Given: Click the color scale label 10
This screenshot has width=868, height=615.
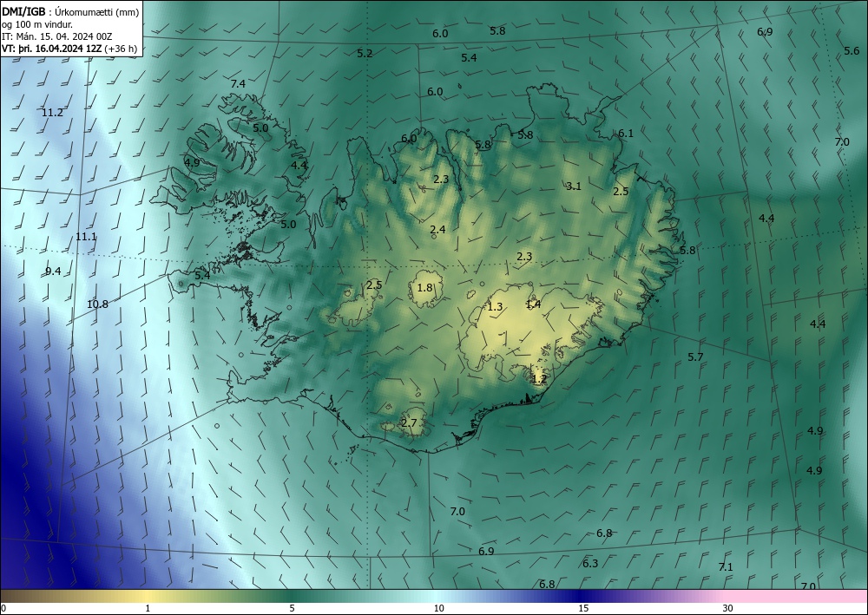Looking at the screenshot, I should (x=439, y=608).
